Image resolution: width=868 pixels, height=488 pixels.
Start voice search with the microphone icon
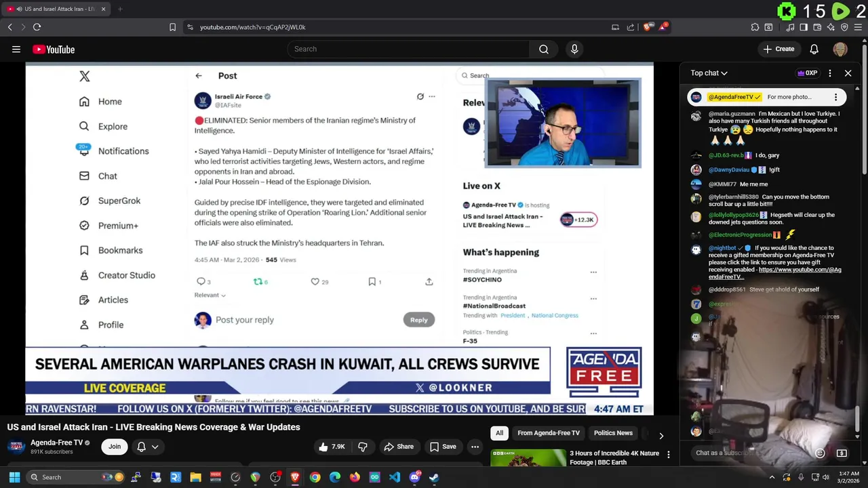[574, 49]
